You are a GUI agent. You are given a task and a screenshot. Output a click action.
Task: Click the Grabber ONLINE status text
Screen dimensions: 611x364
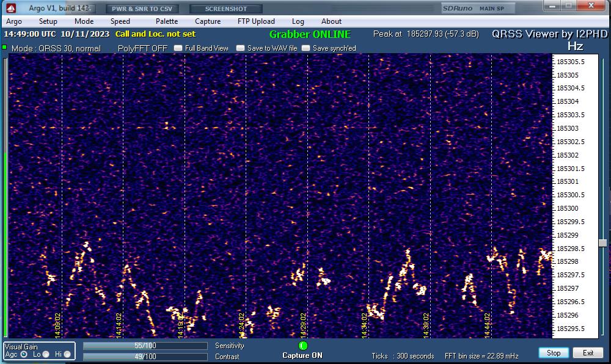[x=310, y=34]
